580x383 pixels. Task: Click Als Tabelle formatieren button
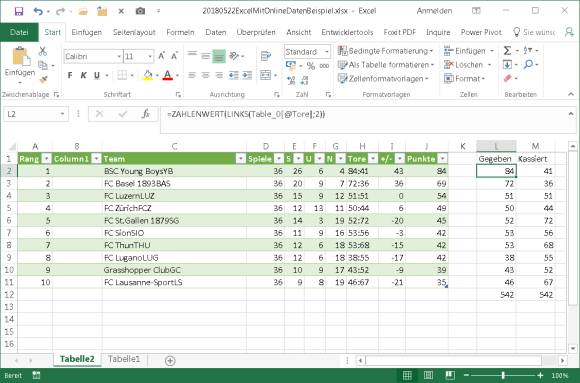[x=386, y=65]
